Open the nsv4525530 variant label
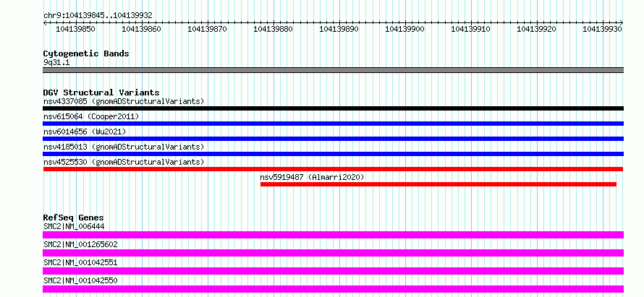The height and width of the screenshot is (297, 644). (x=124, y=162)
